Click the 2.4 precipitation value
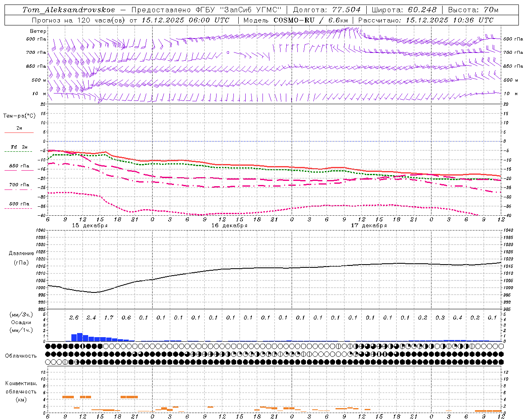The image size is (525, 420). tap(91, 318)
